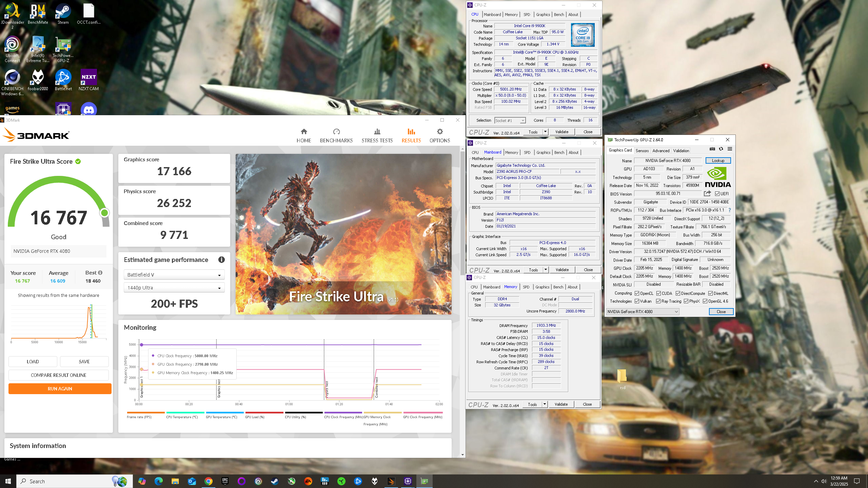Toggle the DirectCompute checkbox in GPU-Z
This screenshot has width=868, height=488.
[x=678, y=293]
